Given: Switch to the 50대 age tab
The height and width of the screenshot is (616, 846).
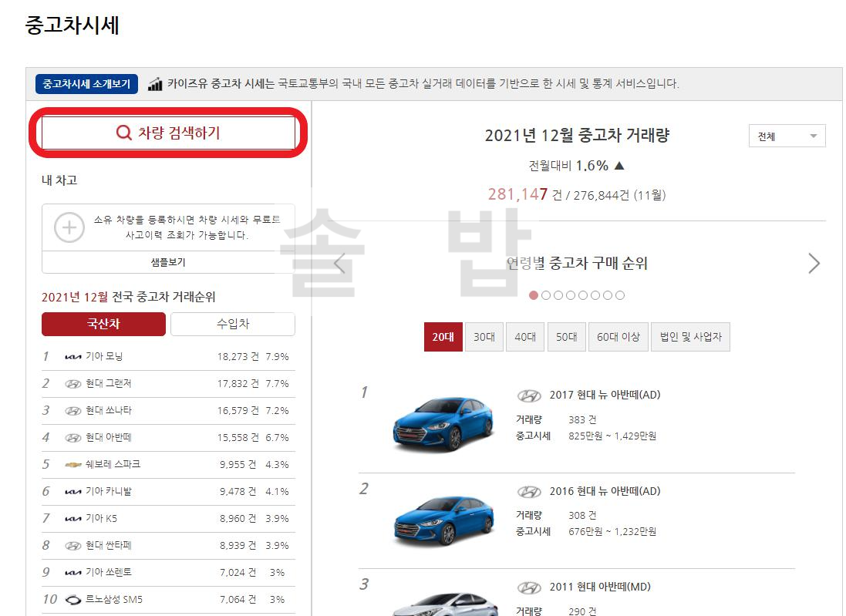Looking at the screenshot, I should tap(567, 337).
